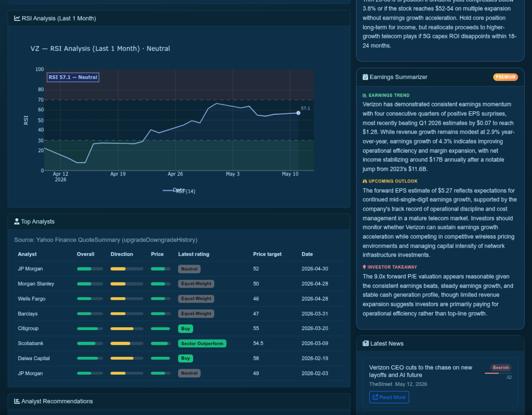Screen dimensions: 532x415
Task: Click Wells Fargo's Price score bar
Action: (161, 299)
